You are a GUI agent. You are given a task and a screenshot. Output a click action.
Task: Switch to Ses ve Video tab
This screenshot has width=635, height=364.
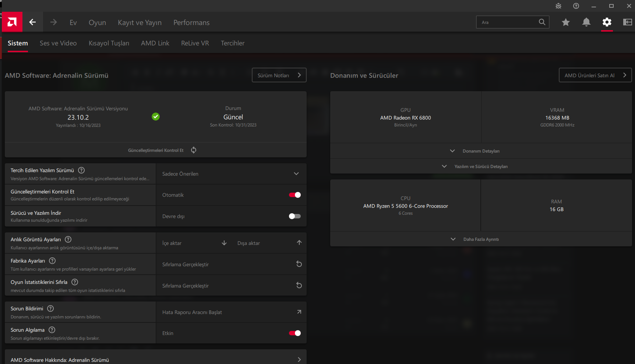coord(58,43)
